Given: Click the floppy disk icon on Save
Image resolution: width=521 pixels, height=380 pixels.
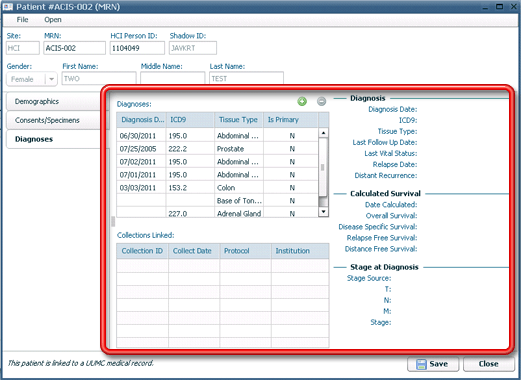Looking at the screenshot, I should [421, 364].
